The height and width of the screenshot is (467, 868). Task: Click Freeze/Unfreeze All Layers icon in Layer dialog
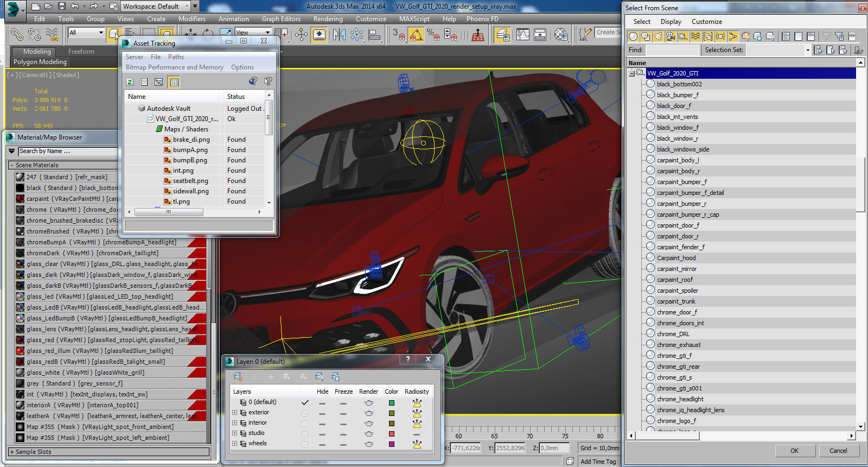336,376
